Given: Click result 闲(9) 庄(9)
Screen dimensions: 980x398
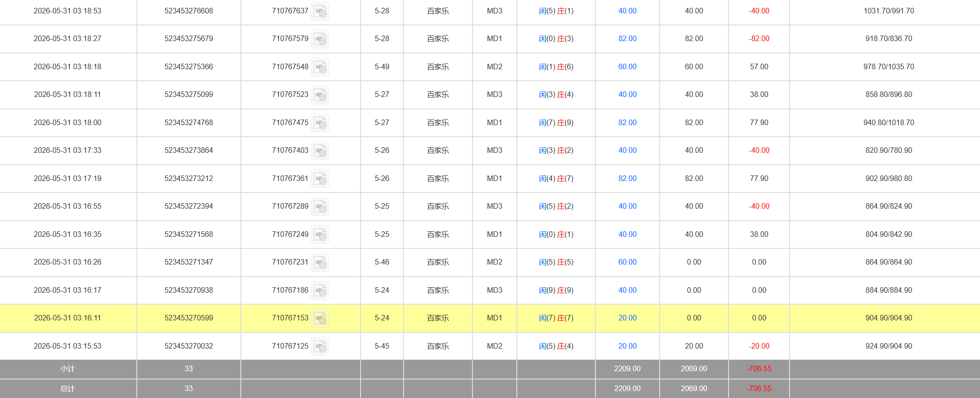Looking at the screenshot, I should 556,290.
